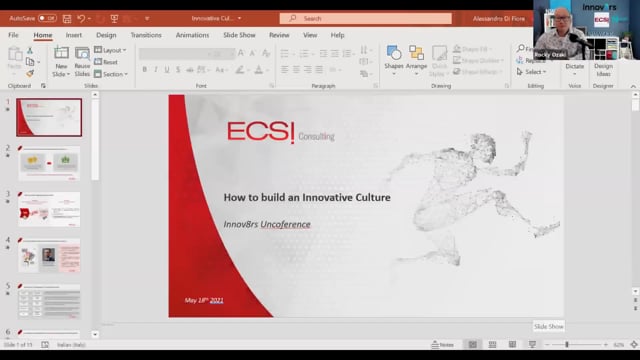The width and height of the screenshot is (640, 360).
Task: Toggle Italic formatting button
Action: (x=156, y=70)
